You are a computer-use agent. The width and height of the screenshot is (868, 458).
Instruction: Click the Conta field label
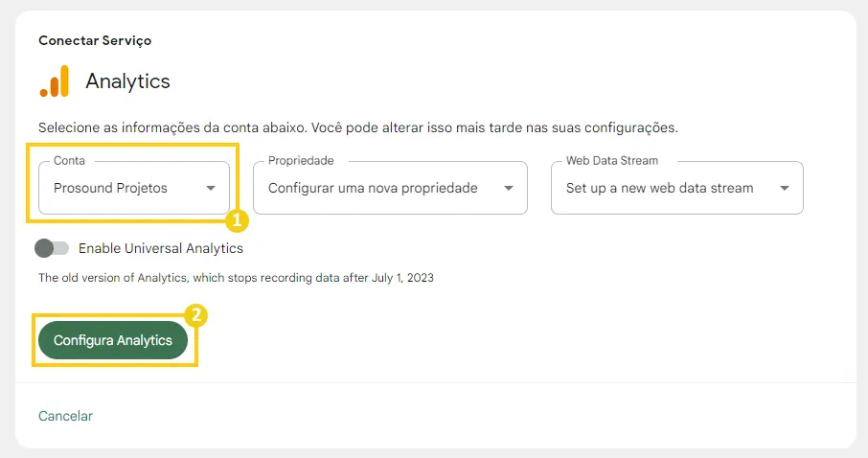(69, 161)
